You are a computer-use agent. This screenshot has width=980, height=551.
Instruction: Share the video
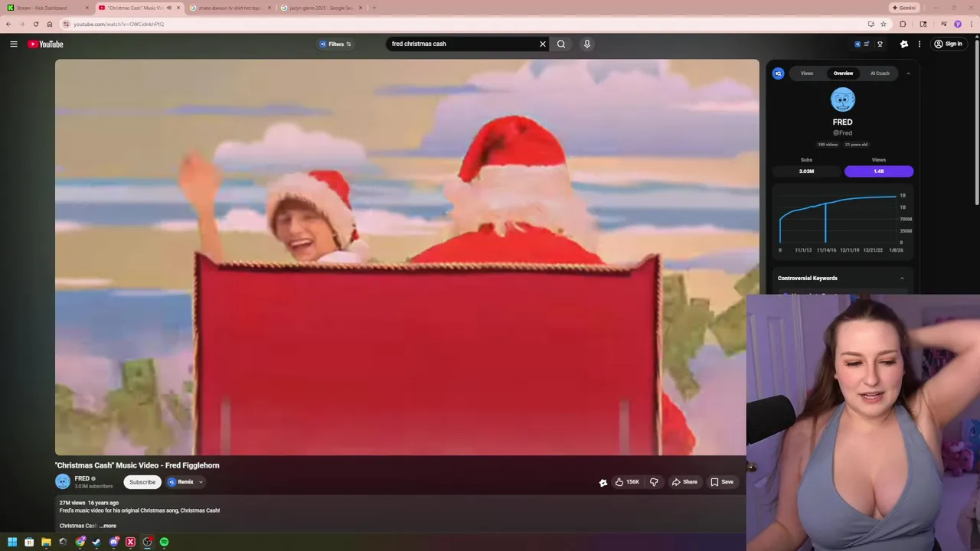(x=684, y=482)
